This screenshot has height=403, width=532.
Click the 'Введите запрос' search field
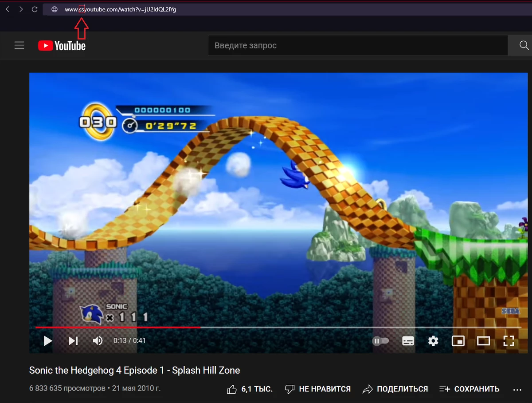(x=358, y=45)
